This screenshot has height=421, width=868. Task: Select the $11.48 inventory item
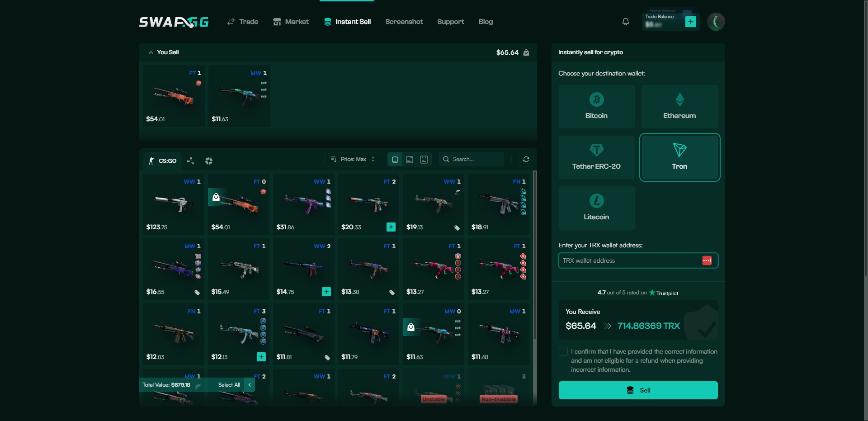coord(499,334)
